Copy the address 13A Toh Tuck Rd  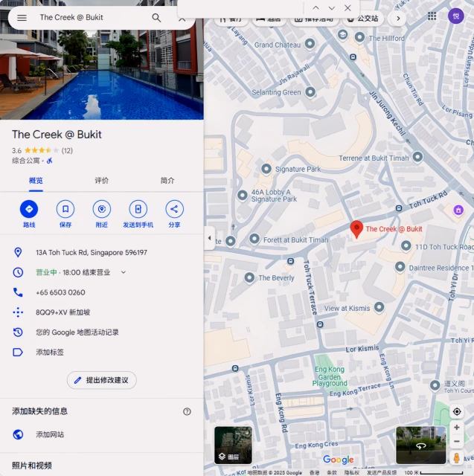tap(92, 253)
